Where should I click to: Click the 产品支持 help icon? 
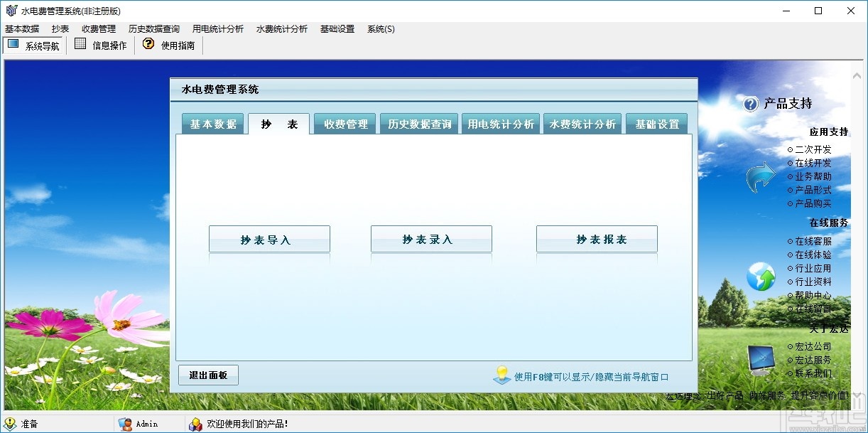(x=751, y=104)
